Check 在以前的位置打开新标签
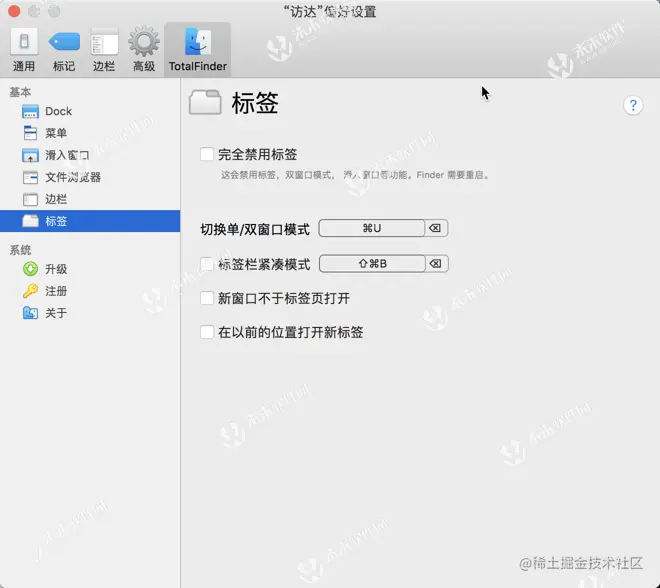 click(x=207, y=332)
